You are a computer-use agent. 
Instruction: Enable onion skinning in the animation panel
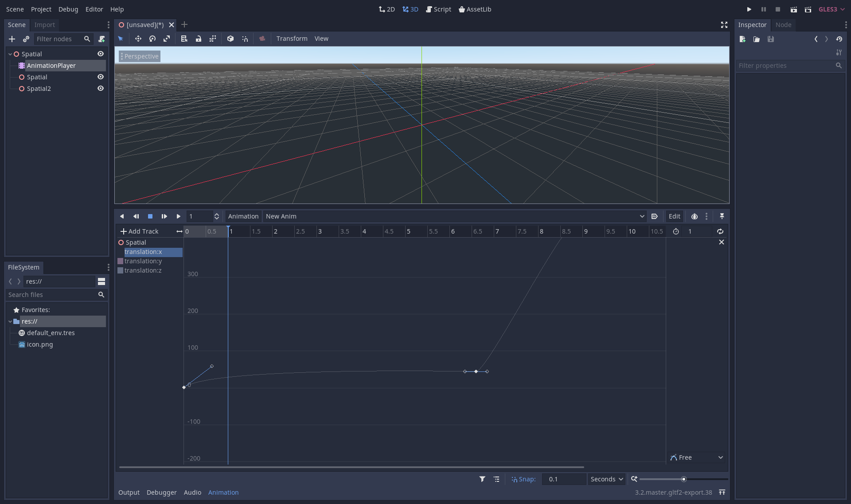[x=695, y=216]
